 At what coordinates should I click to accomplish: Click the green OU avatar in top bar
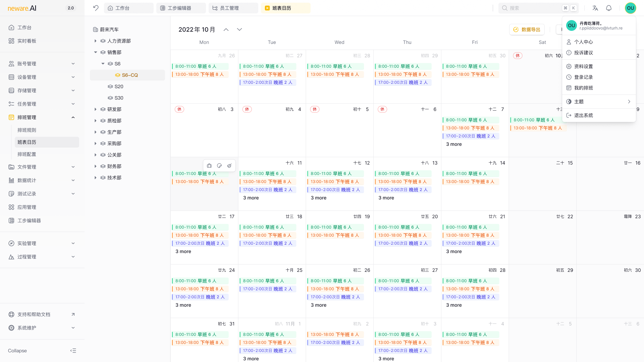[x=630, y=8]
